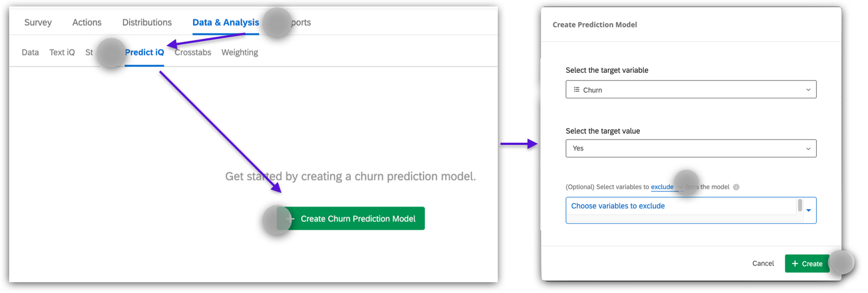Click Create Churn Prediction Model button
Screen dimensions: 868x293
(351, 218)
